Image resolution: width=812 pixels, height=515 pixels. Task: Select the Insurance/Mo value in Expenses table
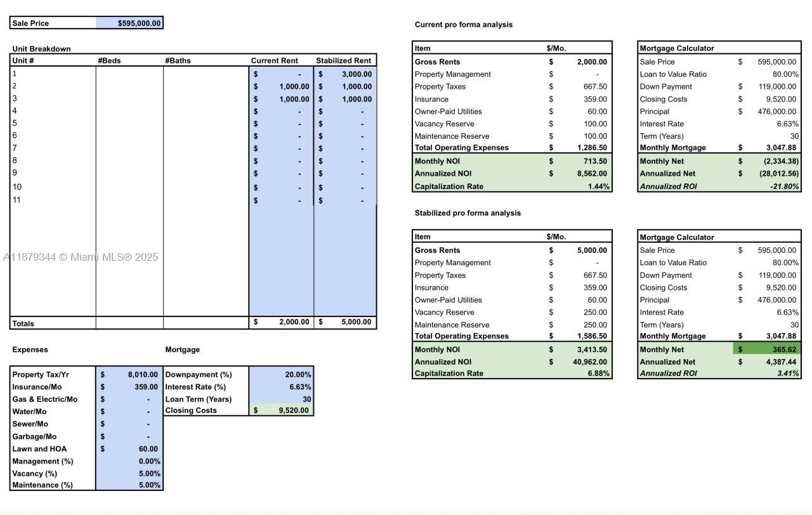pos(129,387)
